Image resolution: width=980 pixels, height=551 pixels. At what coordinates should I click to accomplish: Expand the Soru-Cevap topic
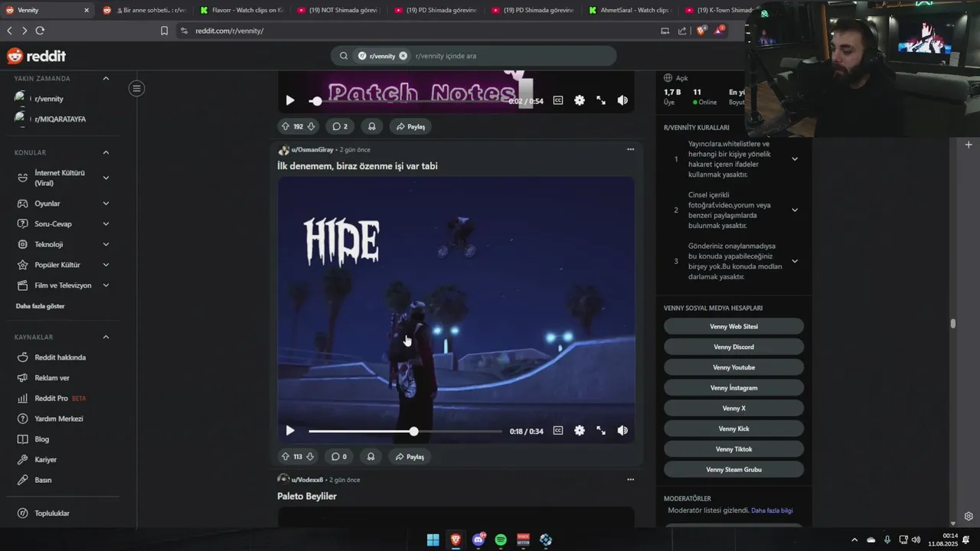coord(106,224)
